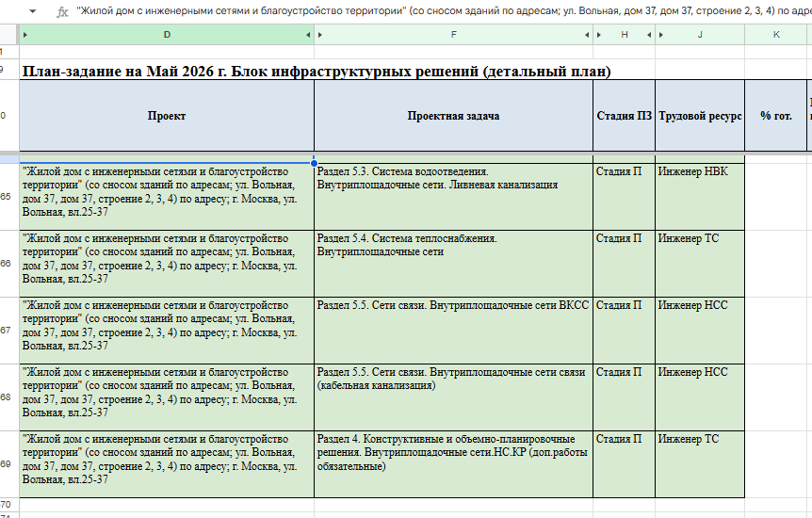Viewport: 812px width, 518px height.
Task: Select column K header
Action: (776, 35)
